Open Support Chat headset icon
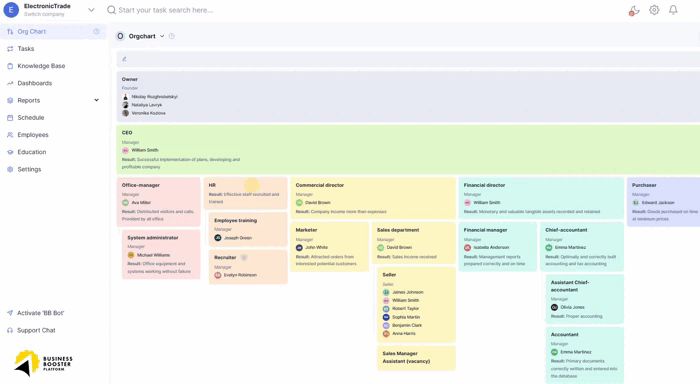The width and height of the screenshot is (700, 384). [x=10, y=330]
